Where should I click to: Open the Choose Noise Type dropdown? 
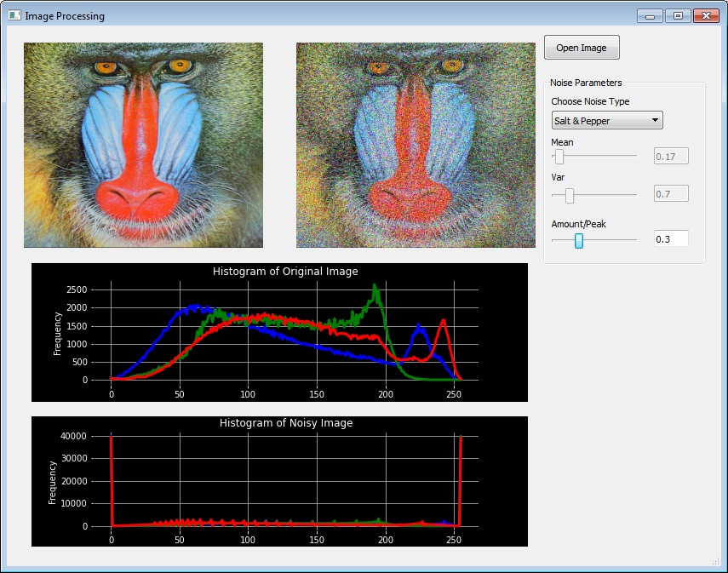click(x=606, y=120)
